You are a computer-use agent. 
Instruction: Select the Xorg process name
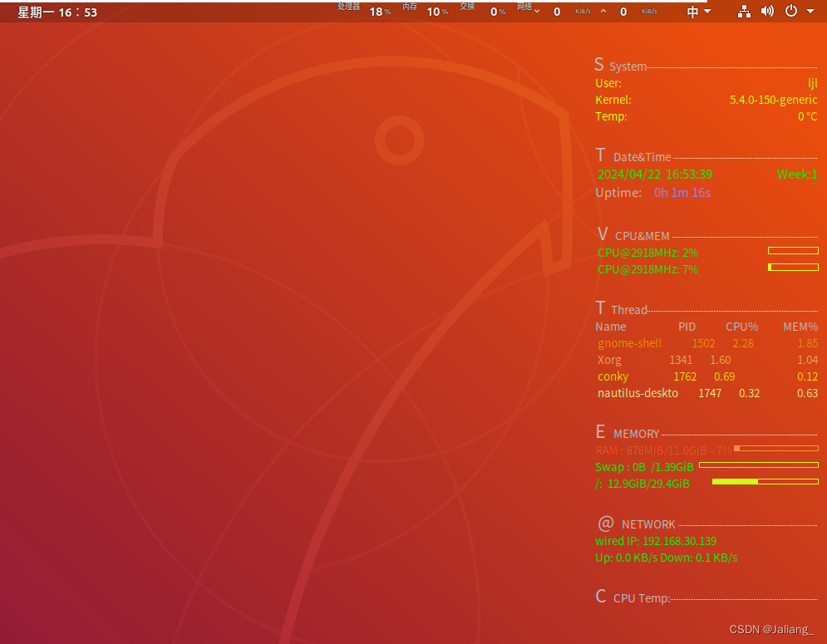(x=609, y=361)
